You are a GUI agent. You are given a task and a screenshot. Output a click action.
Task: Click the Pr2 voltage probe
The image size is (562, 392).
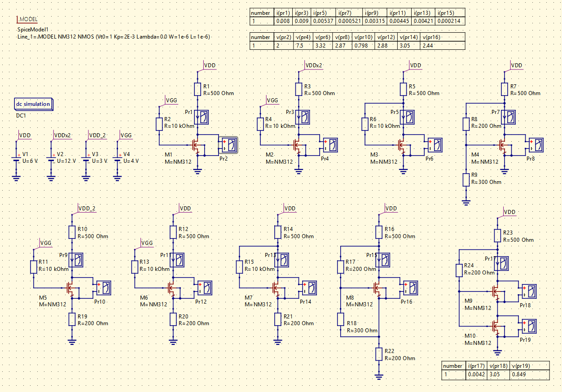230,145
